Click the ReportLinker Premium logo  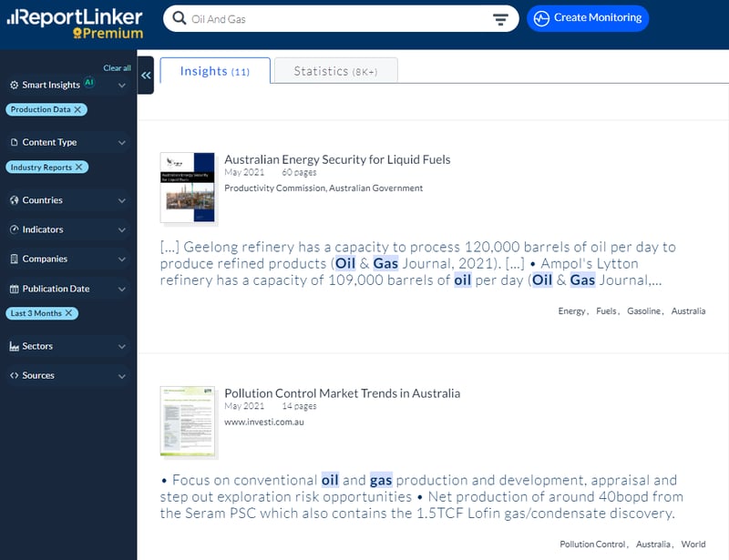(x=75, y=24)
